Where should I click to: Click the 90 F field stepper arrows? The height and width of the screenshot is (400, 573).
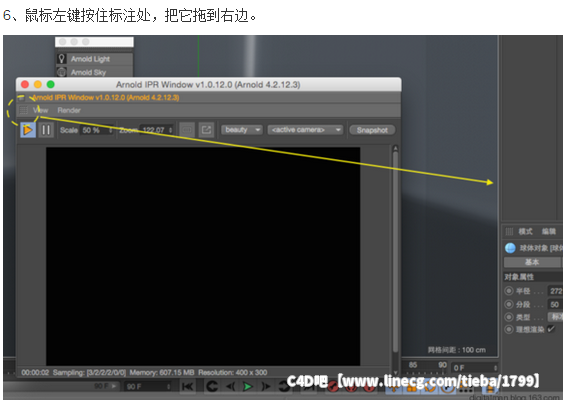168,386
